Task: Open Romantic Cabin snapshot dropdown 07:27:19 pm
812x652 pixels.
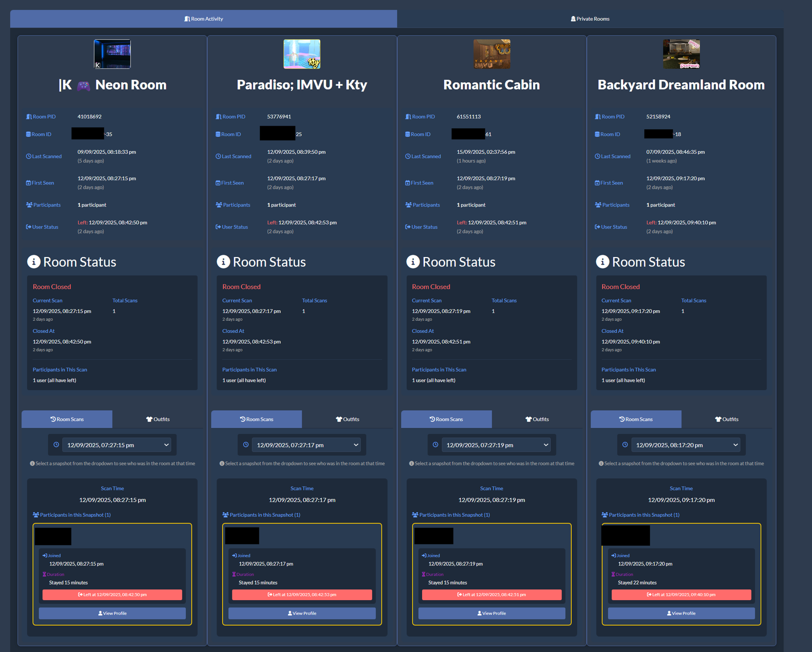Action: 496,445
